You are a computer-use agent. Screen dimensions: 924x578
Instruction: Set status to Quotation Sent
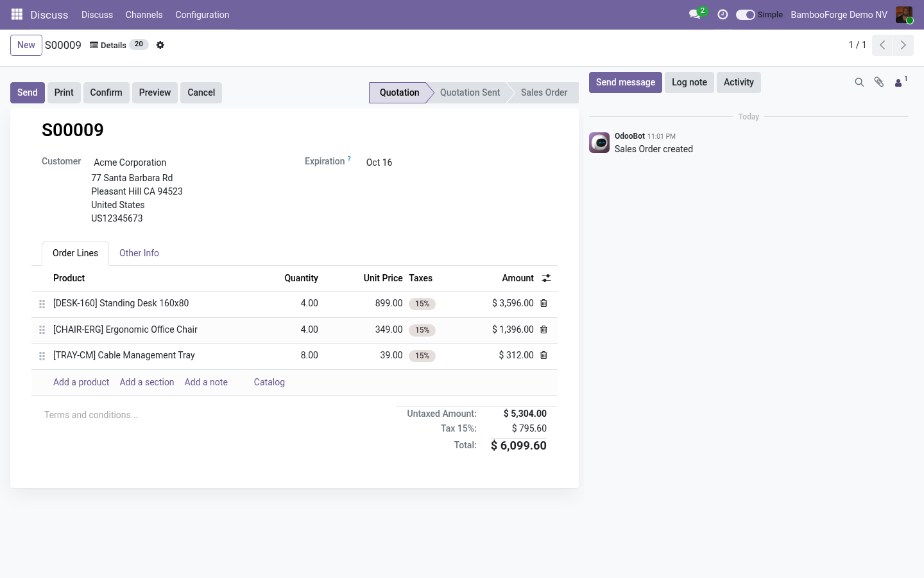470,92
